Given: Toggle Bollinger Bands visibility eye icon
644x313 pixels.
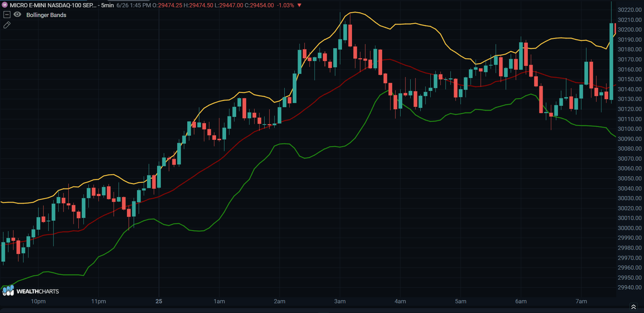Looking at the screenshot, I should pos(17,15).
